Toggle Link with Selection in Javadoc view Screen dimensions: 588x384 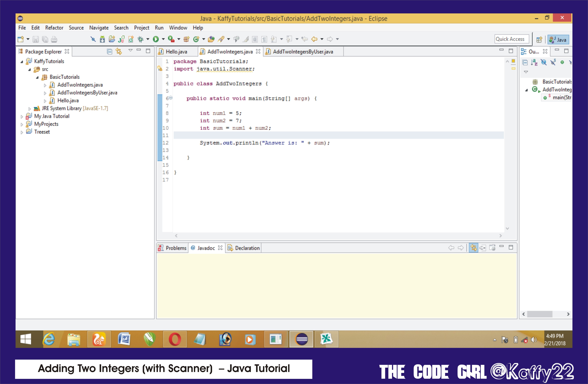(x=473, y=248)
